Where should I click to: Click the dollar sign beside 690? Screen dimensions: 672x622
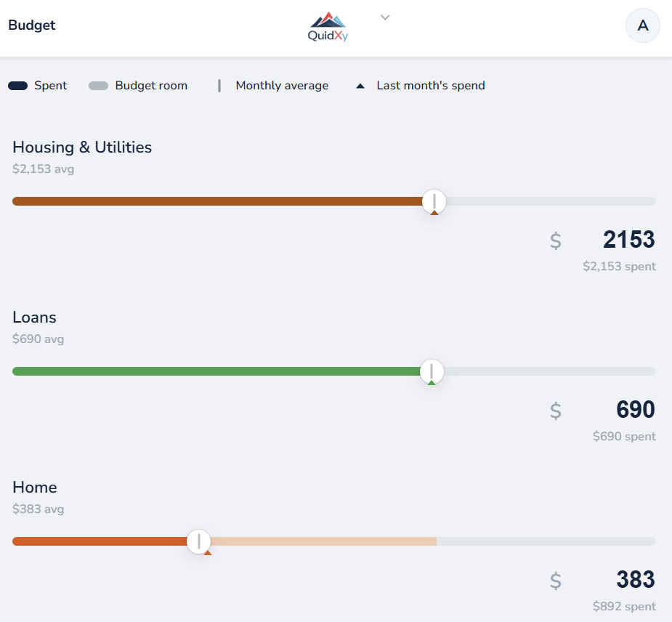(556, 411)
